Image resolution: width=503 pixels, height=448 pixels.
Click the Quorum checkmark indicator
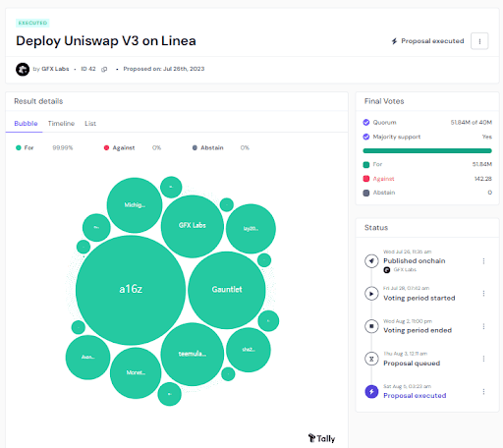[366, 123]
